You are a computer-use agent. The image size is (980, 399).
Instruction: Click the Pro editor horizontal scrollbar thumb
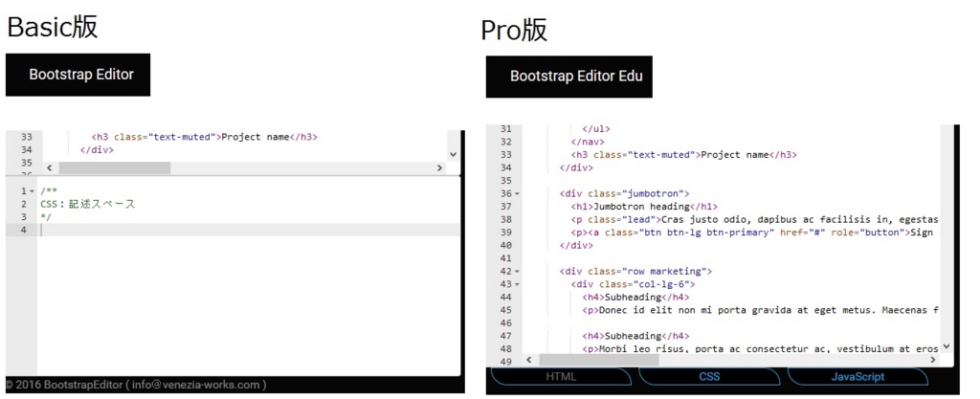[x=599, y=361]
